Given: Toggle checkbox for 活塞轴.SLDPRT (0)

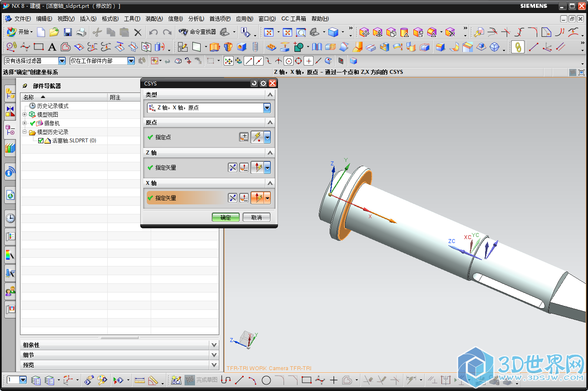Looking at the screenshot, I should 41,141.
